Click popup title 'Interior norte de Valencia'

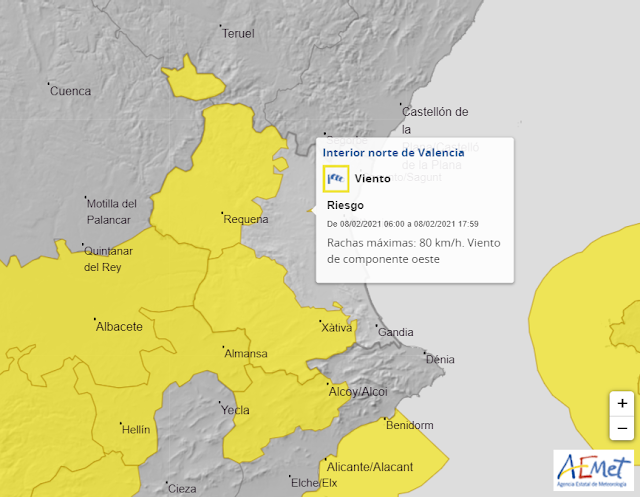point(393,153)
